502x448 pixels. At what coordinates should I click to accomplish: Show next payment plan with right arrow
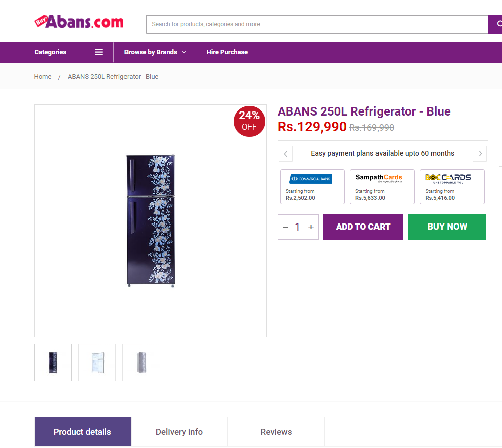point(480,154)
